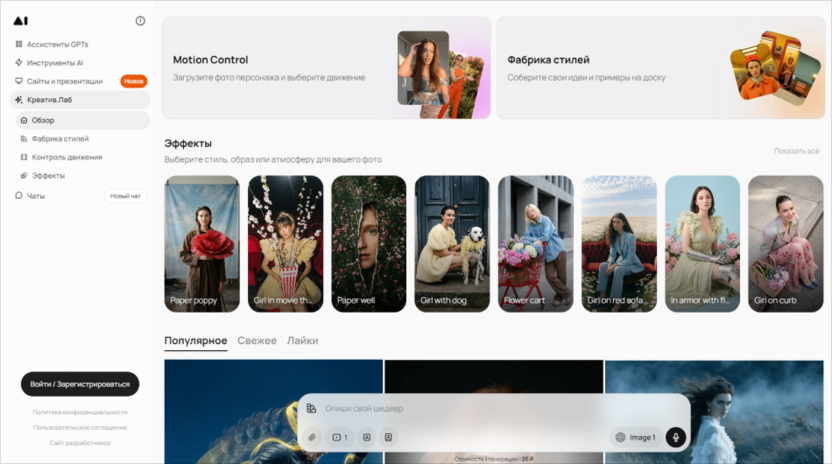Open Чаты in the sidebar
The image size is (832, 464).
[36, 196]
